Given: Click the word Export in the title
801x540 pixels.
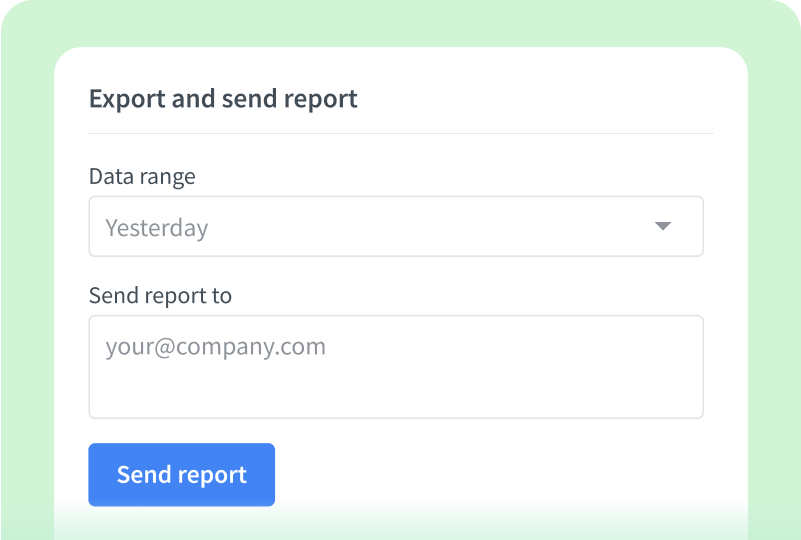Looking at the screenshot, I should tap(123, 99).
